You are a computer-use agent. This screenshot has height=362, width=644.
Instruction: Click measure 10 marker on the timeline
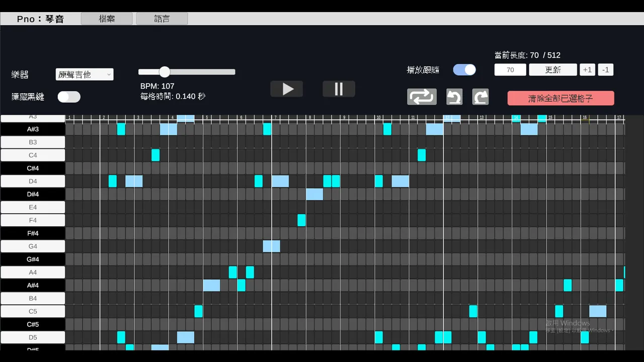pos(378,118)
